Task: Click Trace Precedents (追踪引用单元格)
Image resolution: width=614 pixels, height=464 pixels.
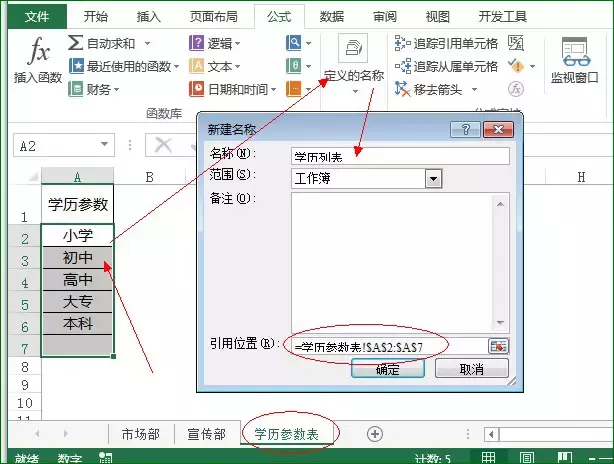Action: click(446, 43)
